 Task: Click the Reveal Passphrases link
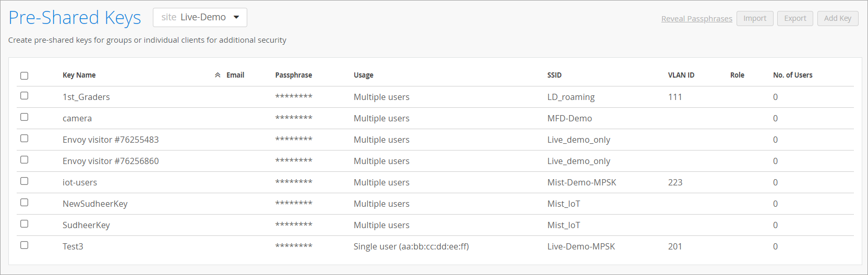(x=696, y=19)
